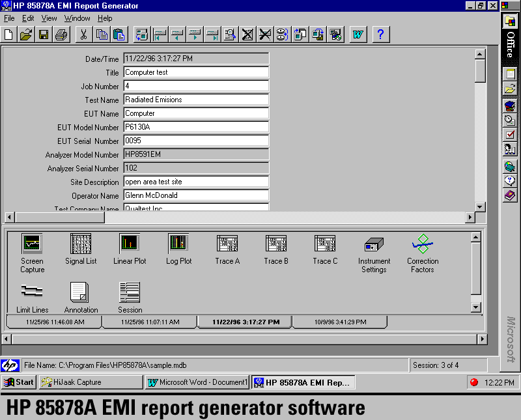
Task: Cut using the scissors icon
Action: [84, 35]
